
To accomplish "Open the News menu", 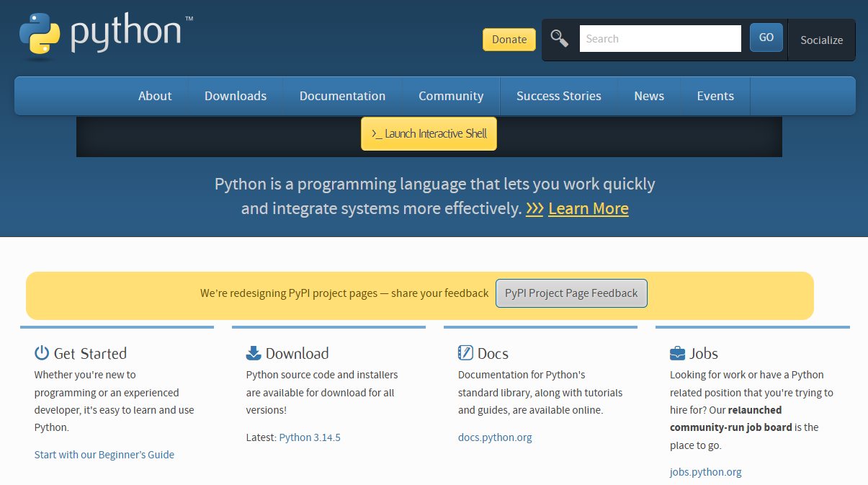I will point(649,96).
